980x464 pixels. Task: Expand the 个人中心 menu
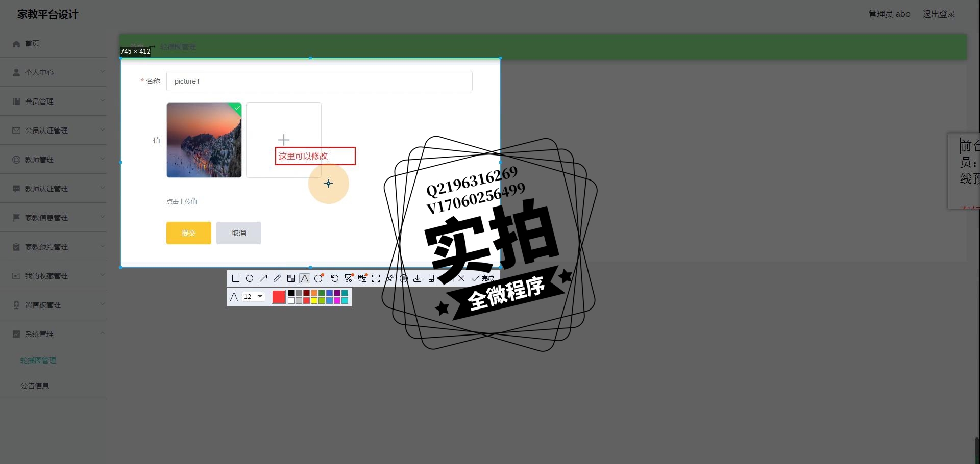click(x=54, y=72)
